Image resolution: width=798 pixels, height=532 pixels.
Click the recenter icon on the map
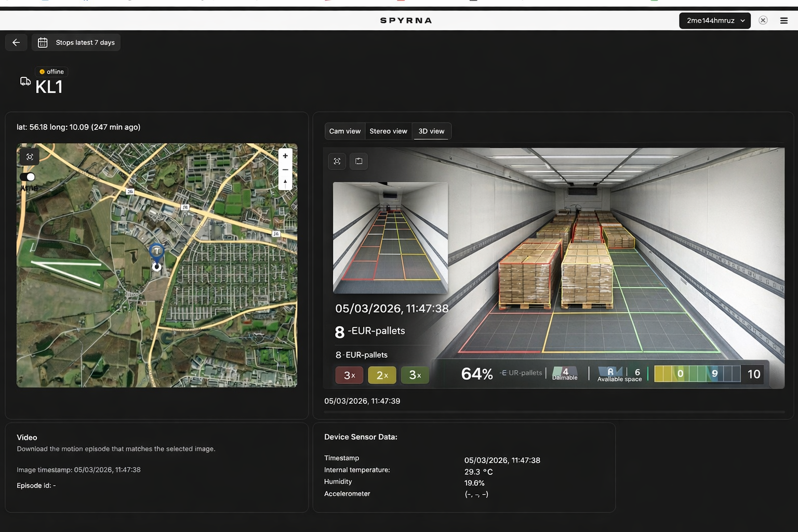[x=29, y=156]
